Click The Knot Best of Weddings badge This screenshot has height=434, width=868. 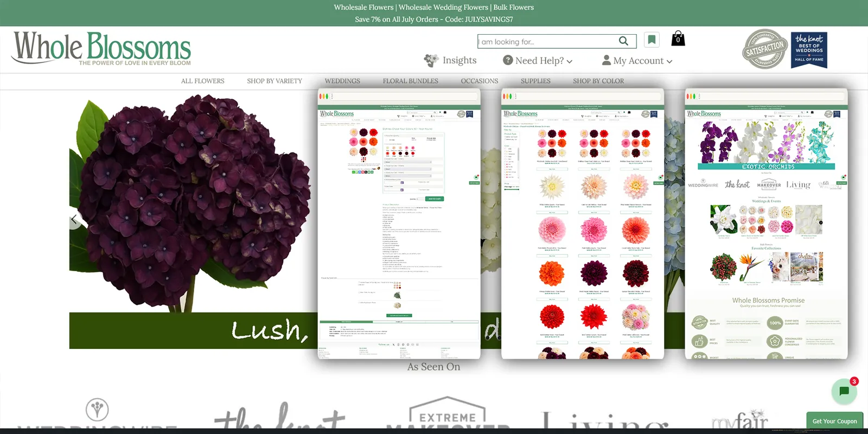[x=809, y=50]
